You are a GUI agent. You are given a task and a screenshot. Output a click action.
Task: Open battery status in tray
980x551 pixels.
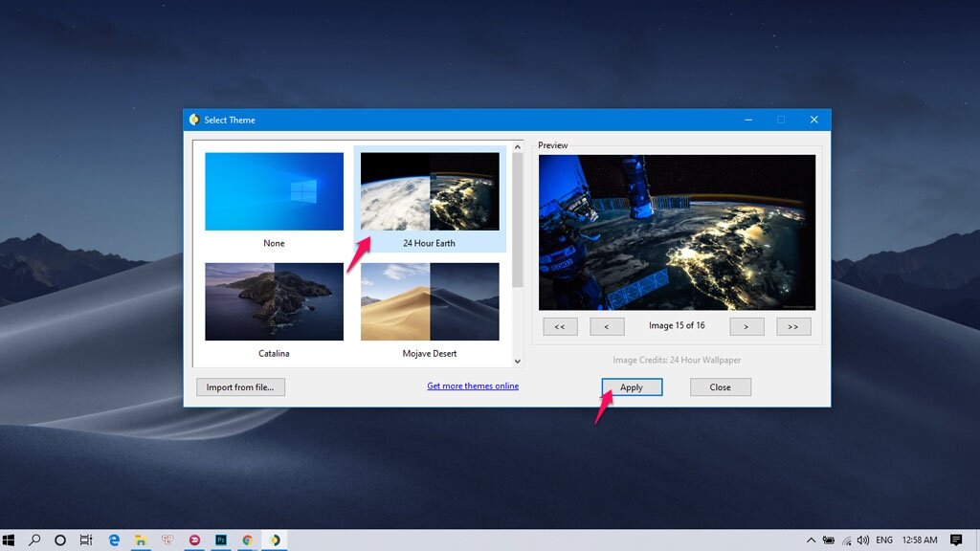(x=829, y=540)
